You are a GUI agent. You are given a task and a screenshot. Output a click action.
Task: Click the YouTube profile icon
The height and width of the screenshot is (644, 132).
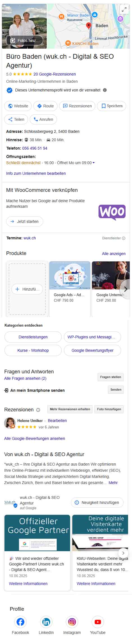coord(98,622)
